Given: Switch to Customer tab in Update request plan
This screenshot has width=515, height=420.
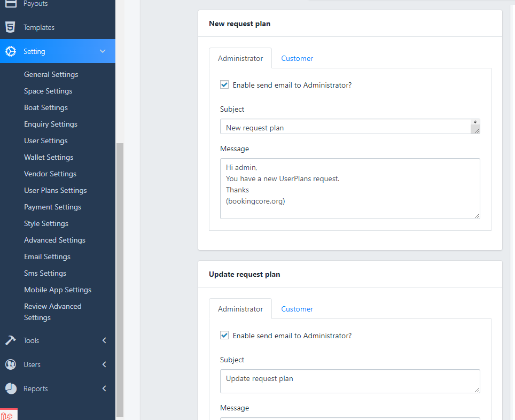Looking at the screenshot, I should click(297, 309).
